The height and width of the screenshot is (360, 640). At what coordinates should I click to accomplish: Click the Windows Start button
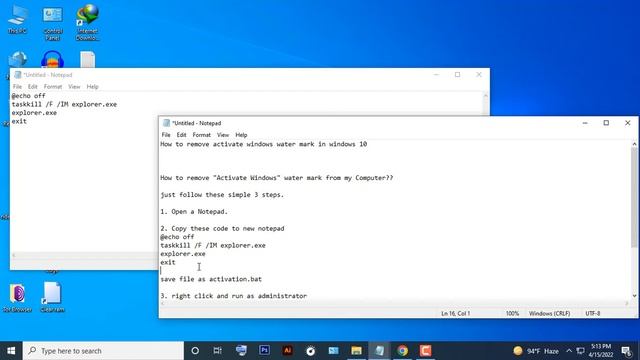point(11,351)
